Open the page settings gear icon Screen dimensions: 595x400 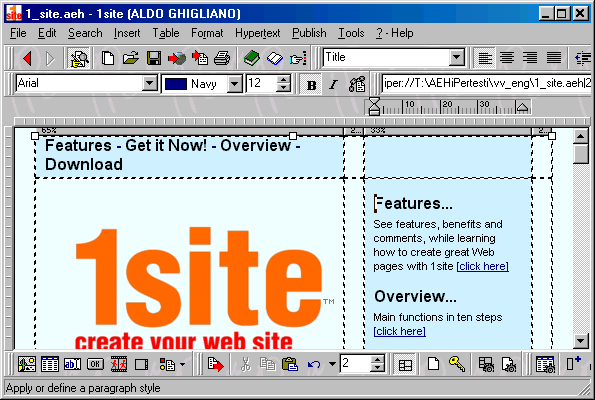tap(509, 364)
